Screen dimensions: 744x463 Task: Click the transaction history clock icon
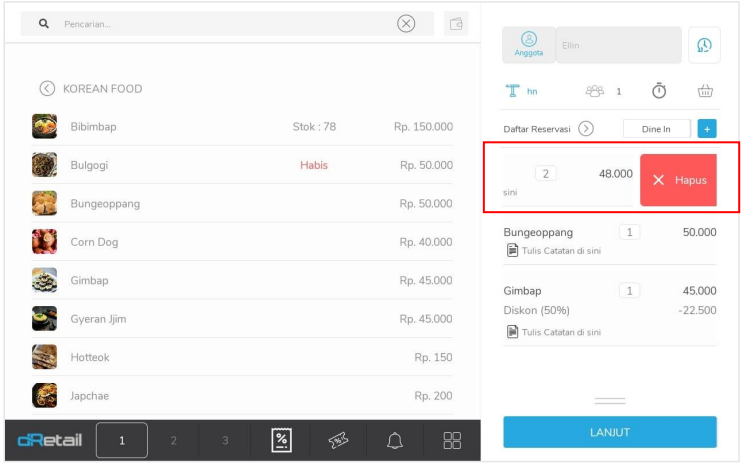(x=704, y=45)
